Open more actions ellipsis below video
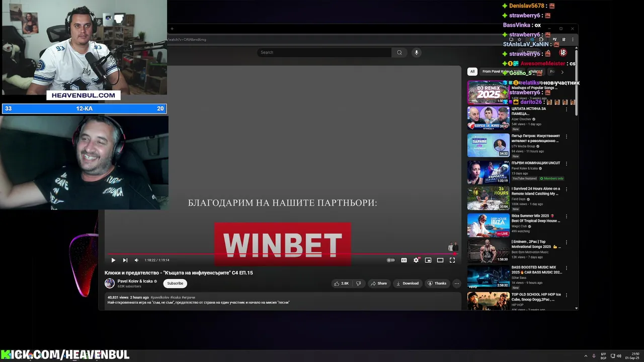Image resolution: width=644 pixels, height=362 pixels. pos(457,284)
